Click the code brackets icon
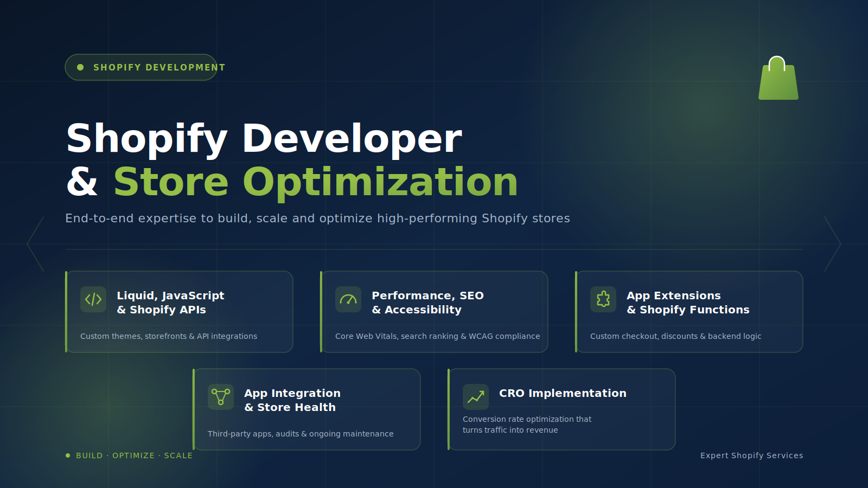 93,299
